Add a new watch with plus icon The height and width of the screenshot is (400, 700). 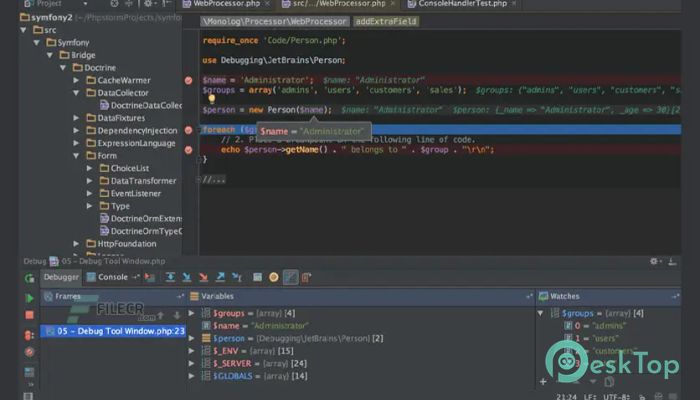point(543,382)
